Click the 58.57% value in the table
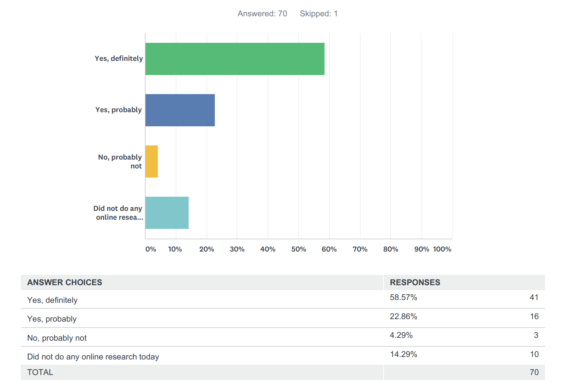Image resolution: width=567 pixels, height=392 pixels. pos(403,298)
